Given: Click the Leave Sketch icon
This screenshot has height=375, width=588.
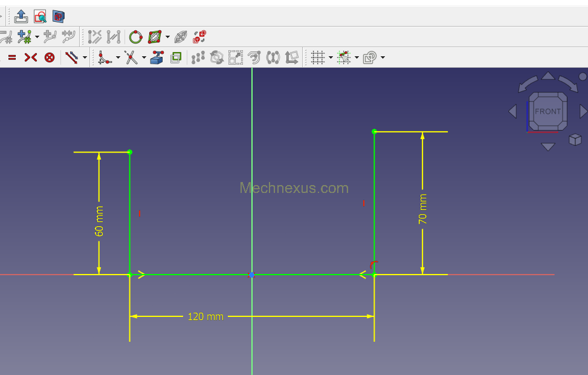Looking at the screenshot, I should [21, 16].
